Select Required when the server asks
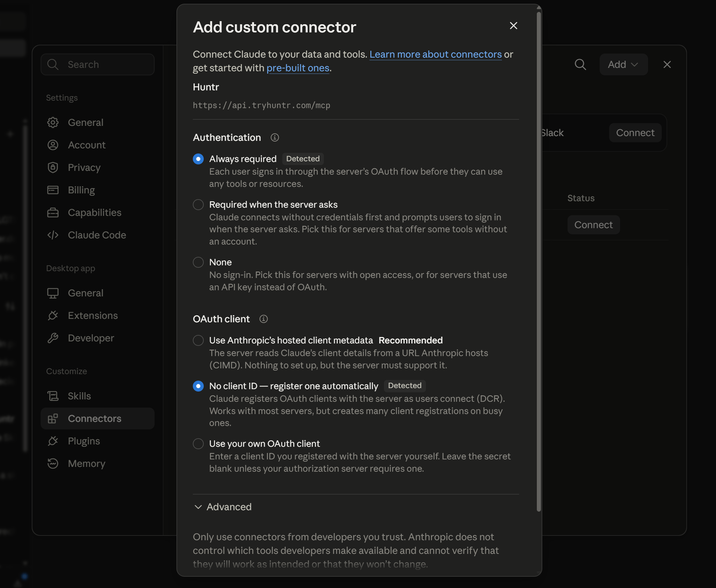 pyautogui.click(x=198, y=205)
